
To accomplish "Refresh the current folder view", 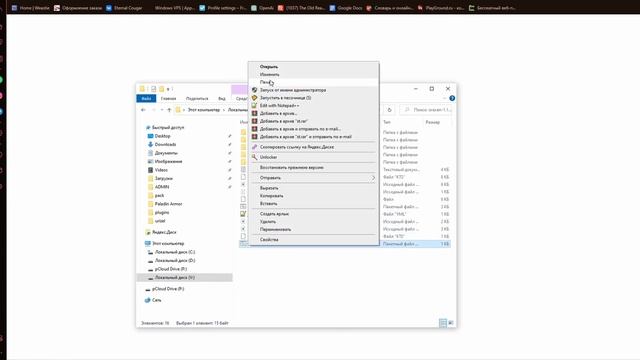I will click(389, 110).
